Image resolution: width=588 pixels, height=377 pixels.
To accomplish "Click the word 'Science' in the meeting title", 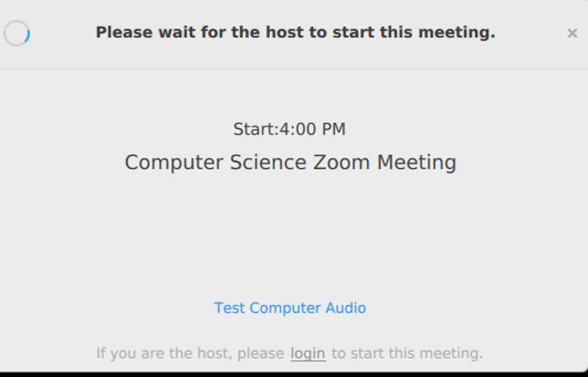I will pos(268,162).
